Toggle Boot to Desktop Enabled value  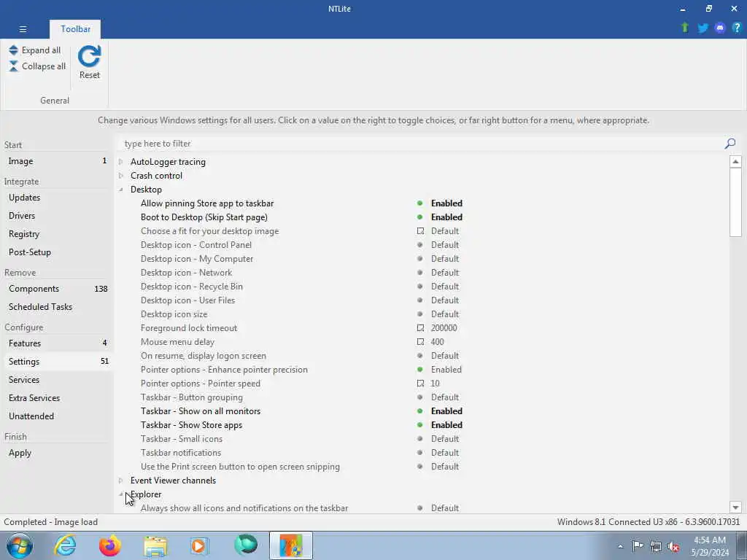pyautogui.click(x=446, y=217)
